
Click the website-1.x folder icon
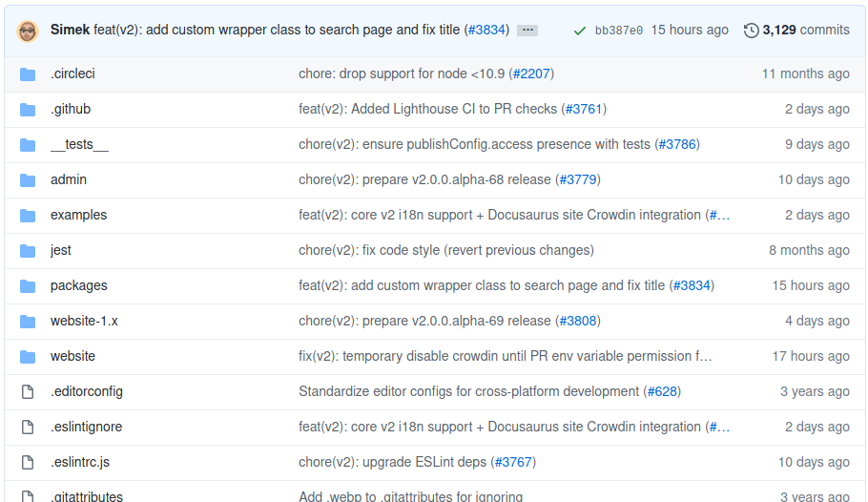point(28,321)
